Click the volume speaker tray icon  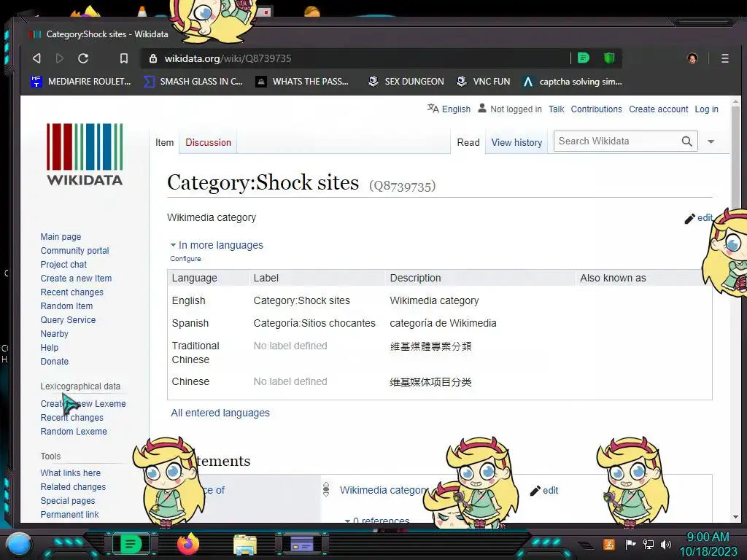pyautogui.click(x=666, y=544)
